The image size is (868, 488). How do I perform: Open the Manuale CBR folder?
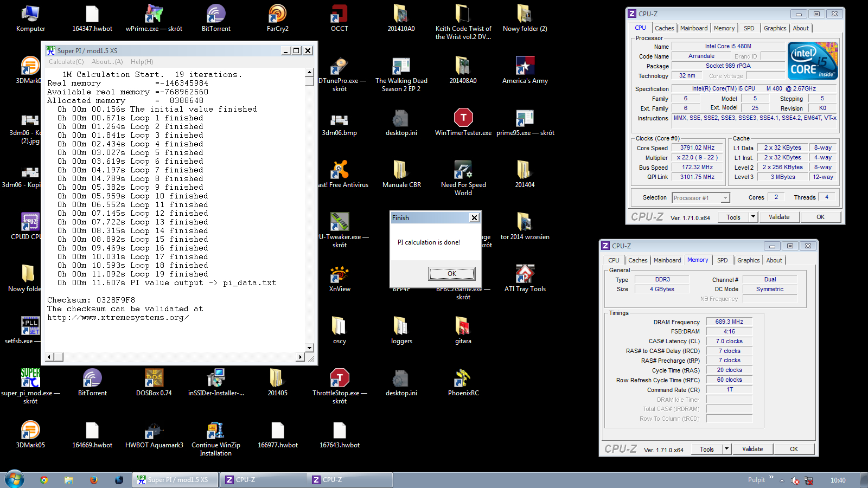(x=401, y=170)
